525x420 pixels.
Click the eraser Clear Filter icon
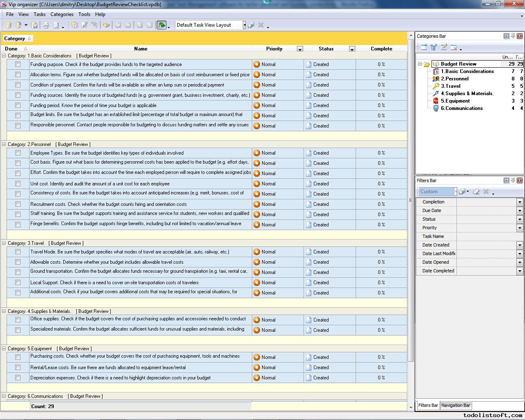click(476, 192)
